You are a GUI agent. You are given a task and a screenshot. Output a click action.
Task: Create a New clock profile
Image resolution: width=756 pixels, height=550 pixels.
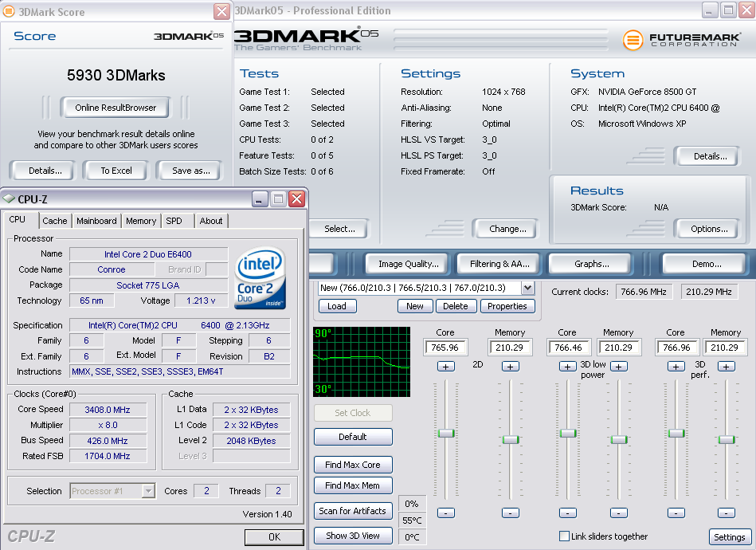tap(414, 306)
